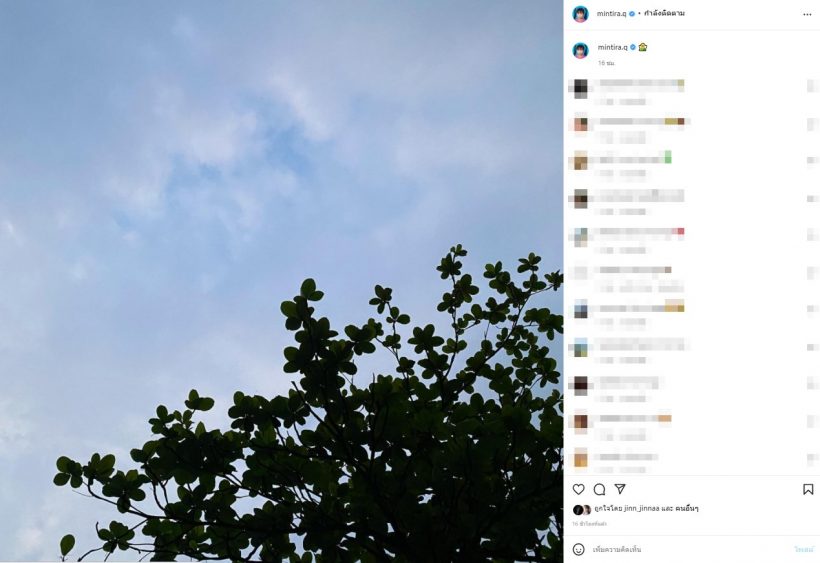
Task: Open the 16 ชม. post timestamp
Action: click(606, 63)
